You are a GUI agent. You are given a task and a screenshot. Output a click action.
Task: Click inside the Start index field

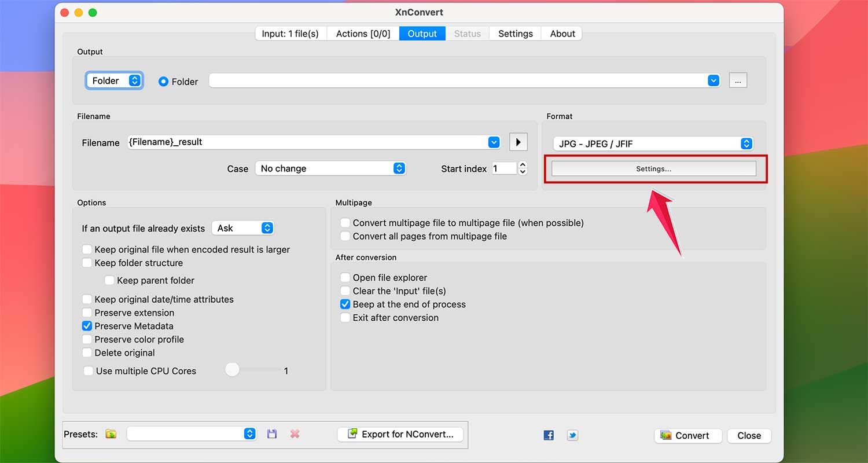pyautogui.click(x=506, y=168)
